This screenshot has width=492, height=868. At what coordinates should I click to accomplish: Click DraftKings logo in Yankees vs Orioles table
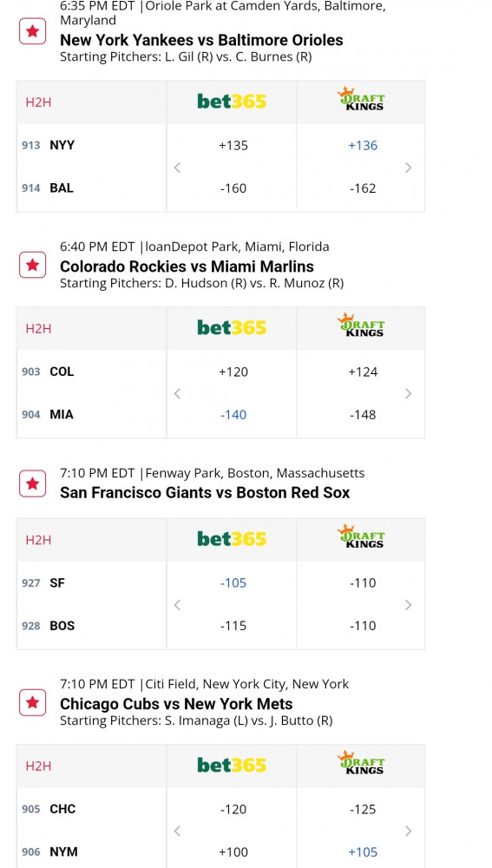click(361, 99)
